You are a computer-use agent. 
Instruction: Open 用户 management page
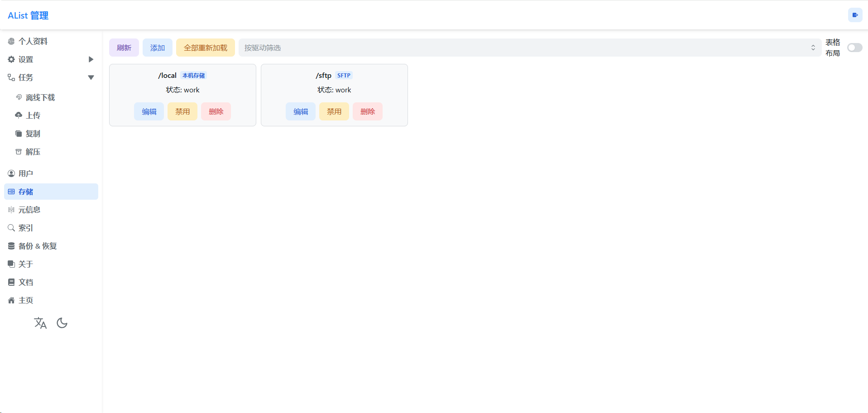[51, 173]
